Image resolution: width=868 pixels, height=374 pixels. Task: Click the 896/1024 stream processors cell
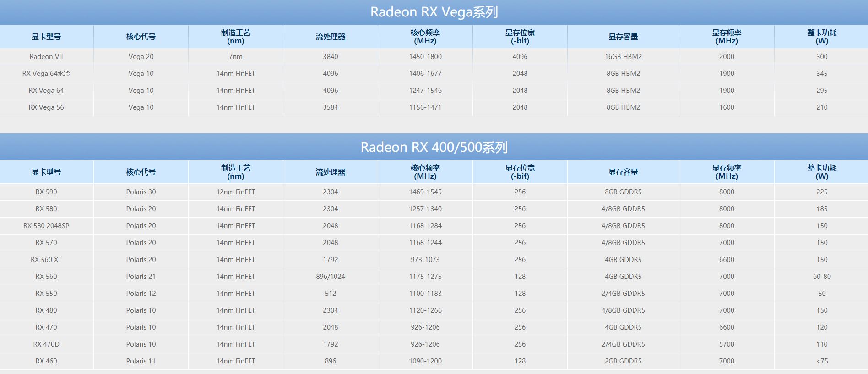(x=331, y=277)
